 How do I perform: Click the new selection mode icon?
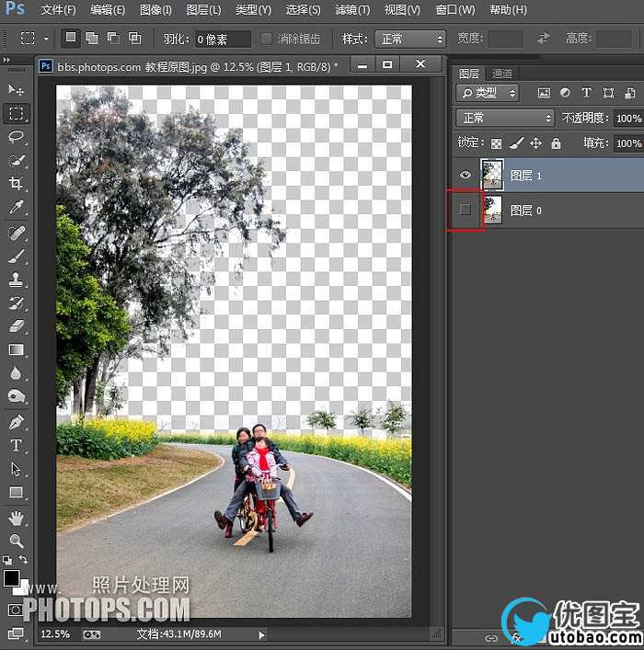[x=71, y=38]
